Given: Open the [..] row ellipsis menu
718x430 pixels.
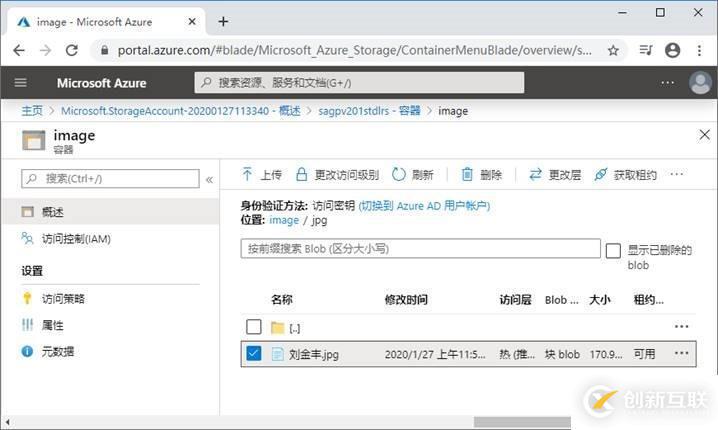Looking at the screenshot, I should [681, 327].
